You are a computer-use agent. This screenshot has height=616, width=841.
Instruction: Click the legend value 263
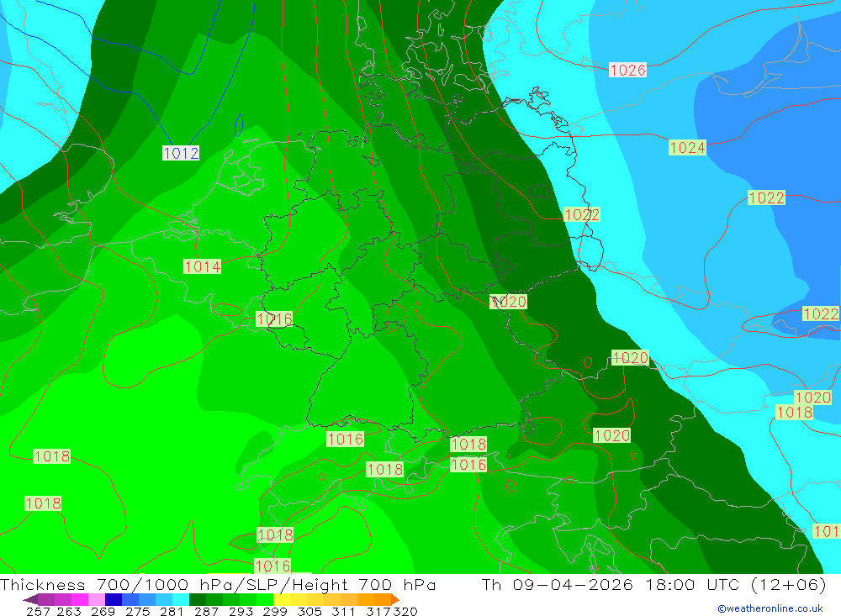(x=68, y=611)
